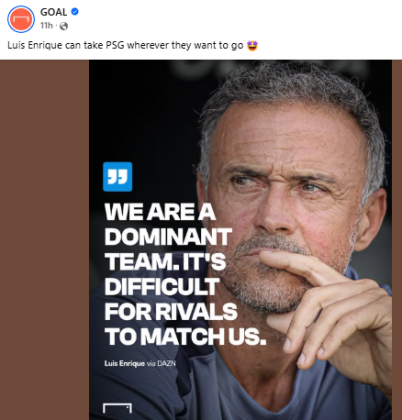Click the GOAL page name link
Viewport: 402px width, 420px height.
click(x=53, y=12)
